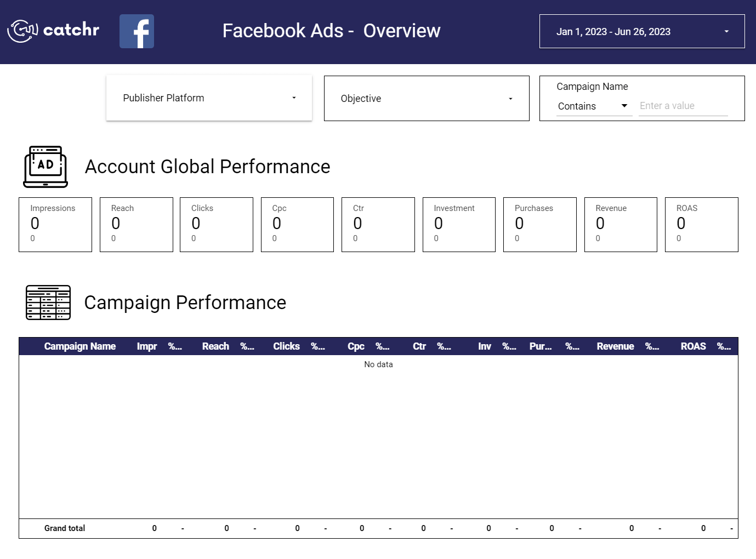Click the Campaign Performance heading

pyautogui.click(x=185, y=303)
